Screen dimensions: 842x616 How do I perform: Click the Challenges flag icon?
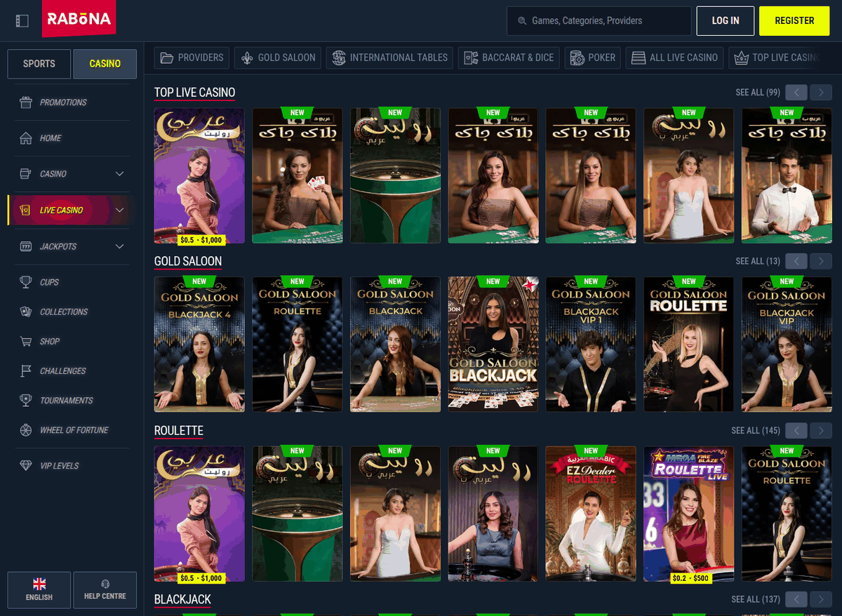(26, 371)
